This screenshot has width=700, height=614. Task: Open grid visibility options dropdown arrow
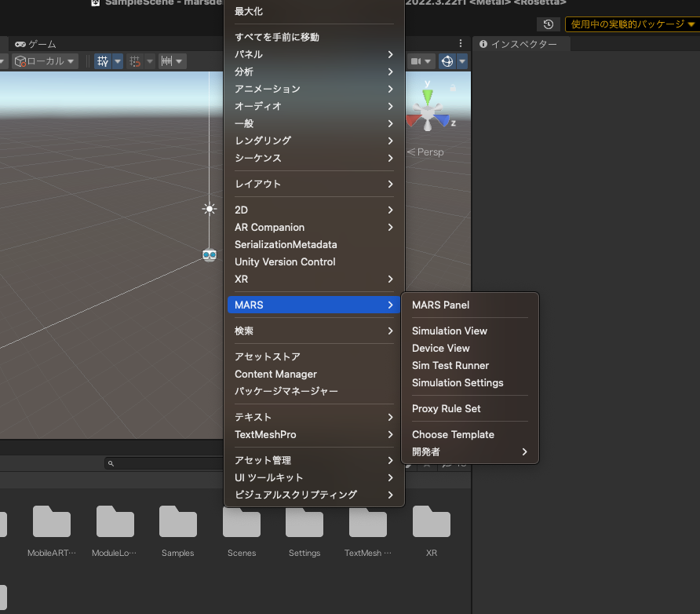[x=118, y=61]
